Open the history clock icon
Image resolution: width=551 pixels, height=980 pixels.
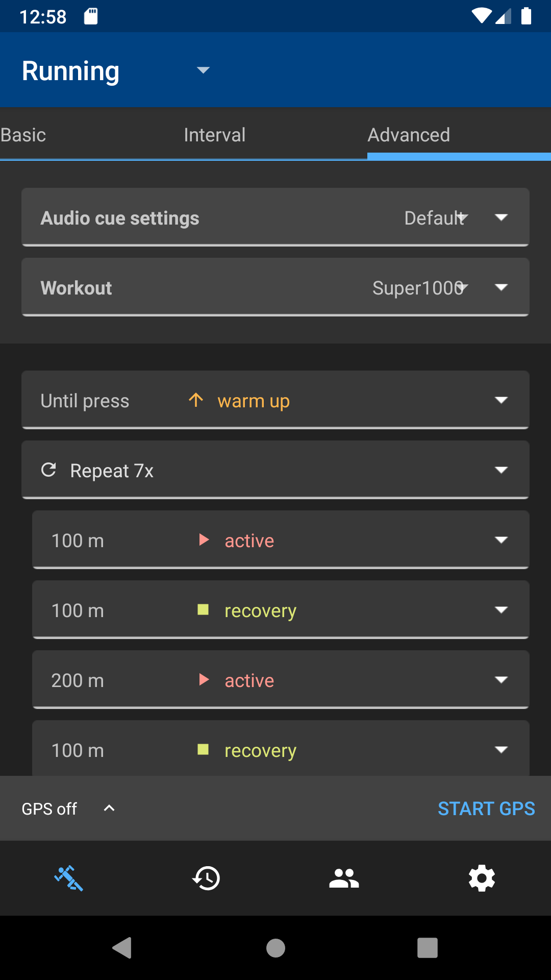coord(206,878)
